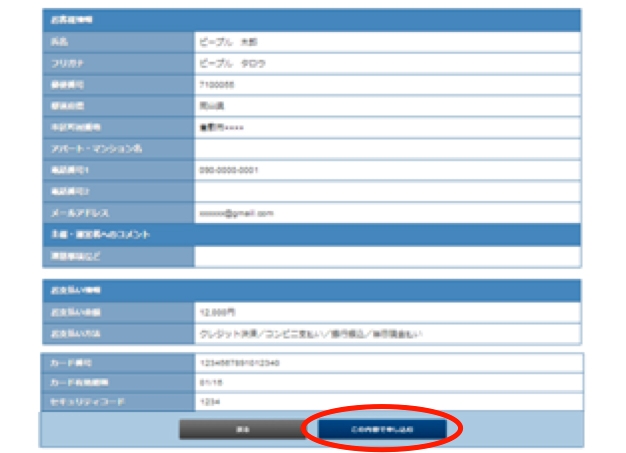
Task: Click the city address field
Action: (x=387, y=127)
